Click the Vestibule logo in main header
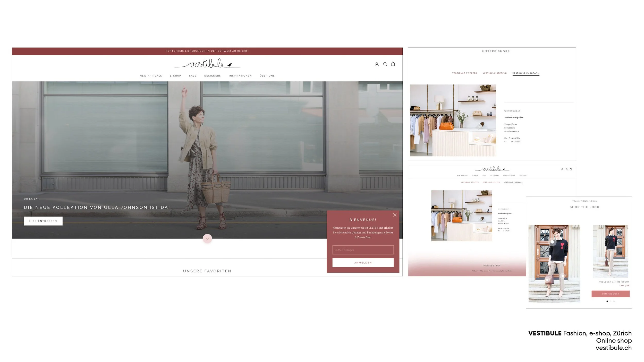Image resolution: width=644 pixels, height=362 pixels. coord(207,63)
